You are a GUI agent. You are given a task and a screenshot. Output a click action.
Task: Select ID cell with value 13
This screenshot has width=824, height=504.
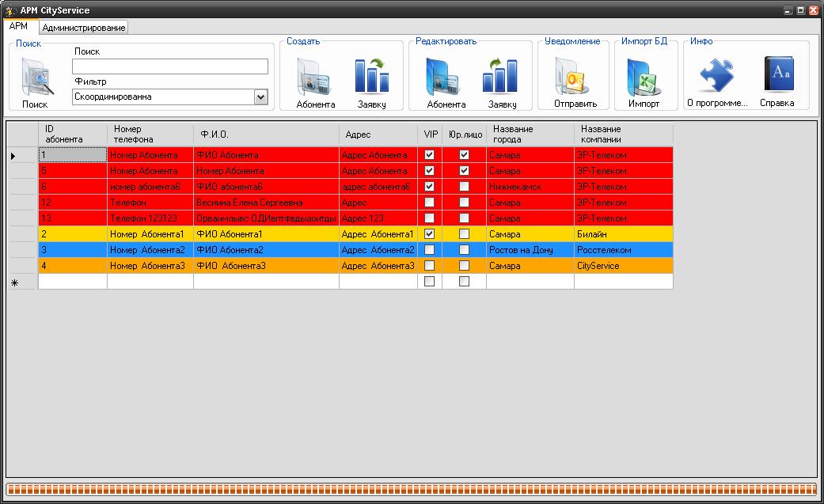73,218
